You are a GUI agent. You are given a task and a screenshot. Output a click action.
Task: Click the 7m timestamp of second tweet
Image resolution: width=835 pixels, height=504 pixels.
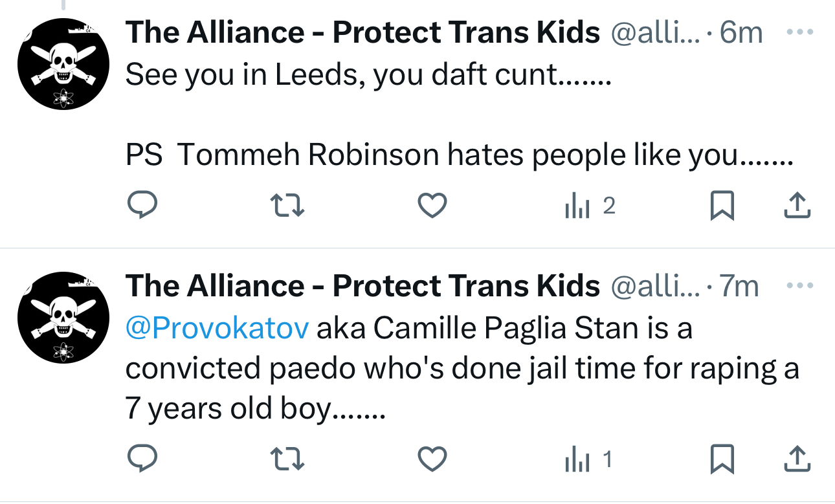pos(739,286)
